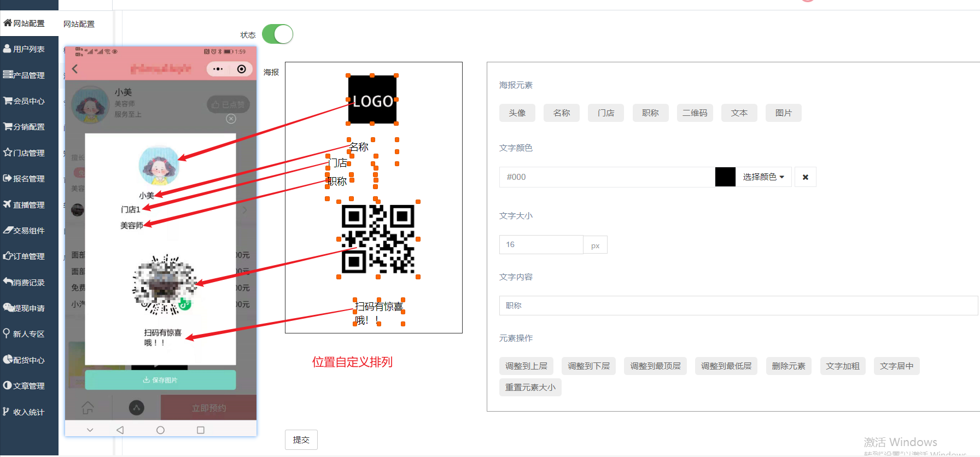Click 文字居中 button

897,366
